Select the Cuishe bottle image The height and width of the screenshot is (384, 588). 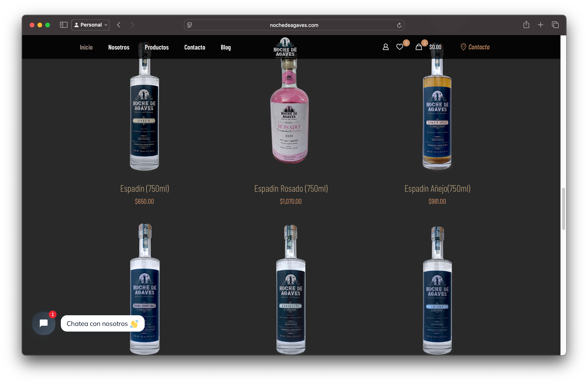(x=437, y=289)
